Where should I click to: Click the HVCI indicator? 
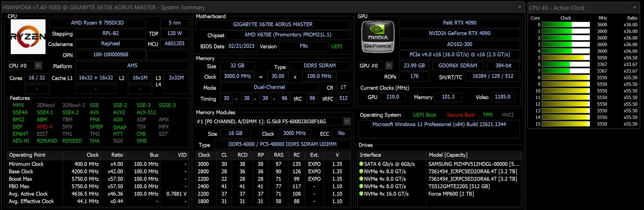pyautogui.click(x=507, y=115)
